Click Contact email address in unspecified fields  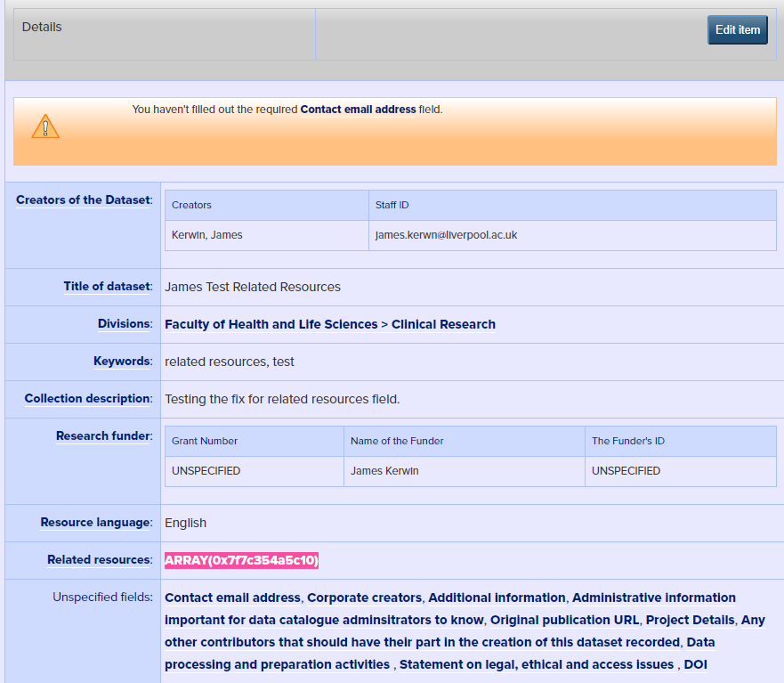pyautogui.click(x=232, y=598)
